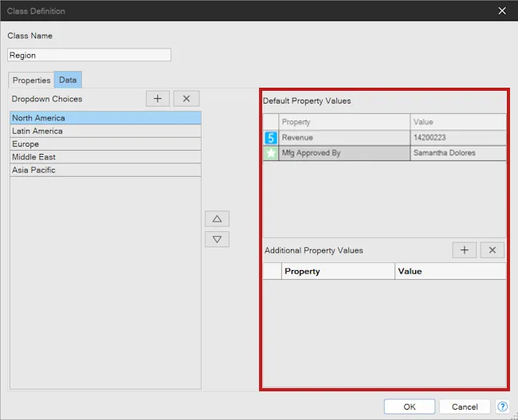Select Latin America in the list
Image resolution: width=518 pixels, height=420 pixels.
pyautogui.click(x=105, y=131)
